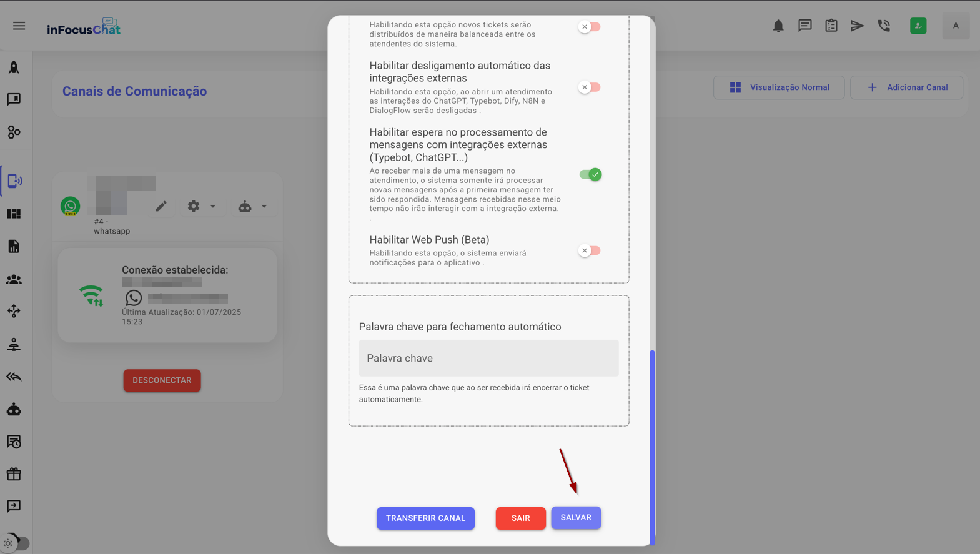Expand the robot bot dropdown on channel
980x554 pixels.
(252, 206)
